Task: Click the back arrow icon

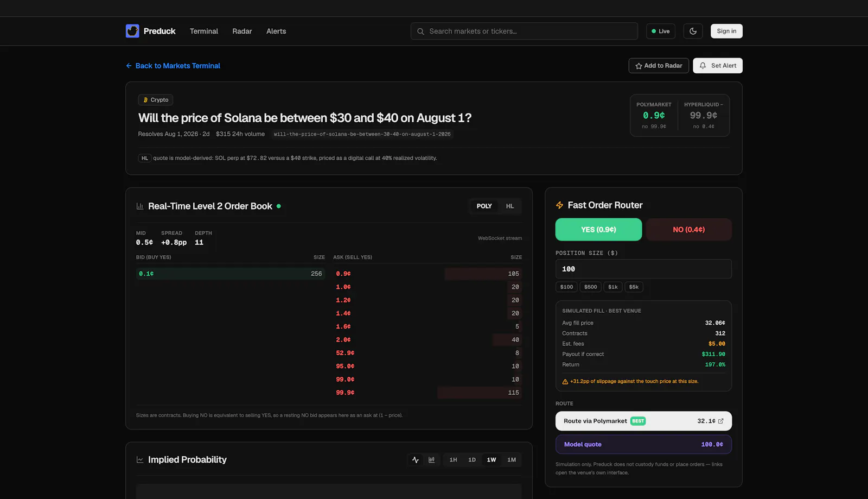Action: [x=129, y=66]
